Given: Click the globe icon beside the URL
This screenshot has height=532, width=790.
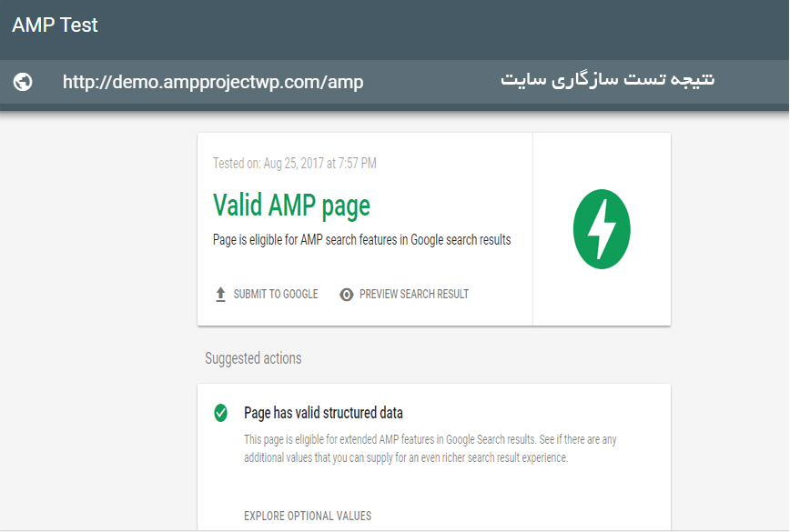Looking at the screenshot, I should pos(23,82).
